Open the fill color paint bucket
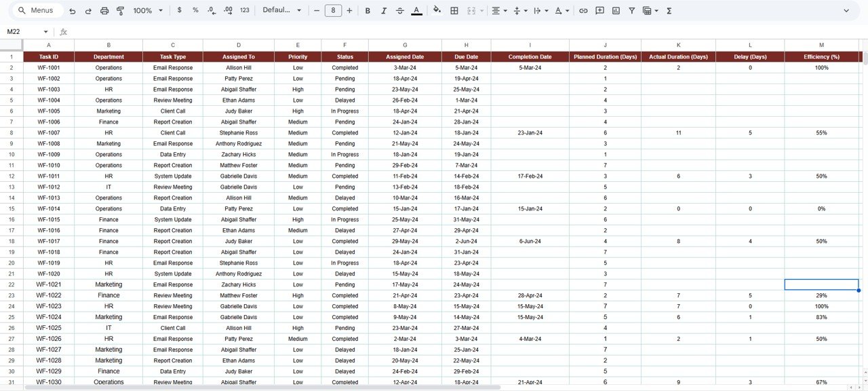This screenshot has height=391, width=868. pyautogui.click(x=437, y=11)
